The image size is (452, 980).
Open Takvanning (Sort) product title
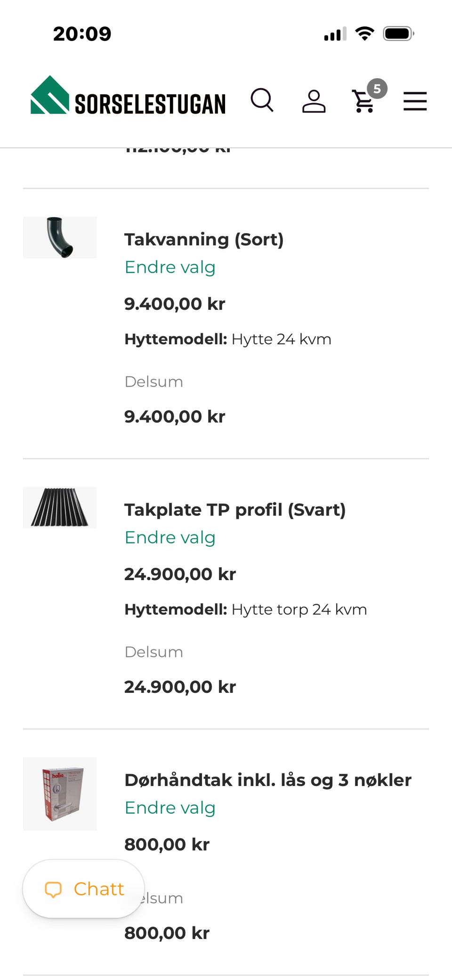click(204, 239)
